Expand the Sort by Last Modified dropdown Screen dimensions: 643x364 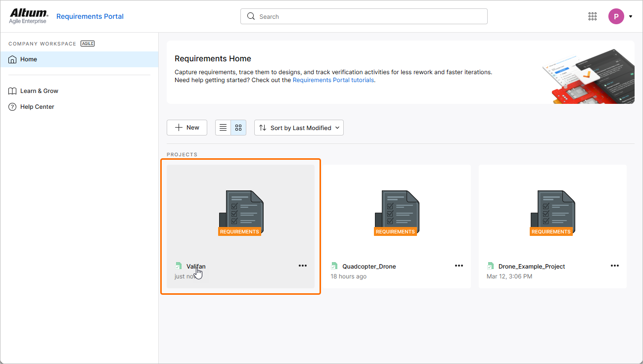pos(299,128)
